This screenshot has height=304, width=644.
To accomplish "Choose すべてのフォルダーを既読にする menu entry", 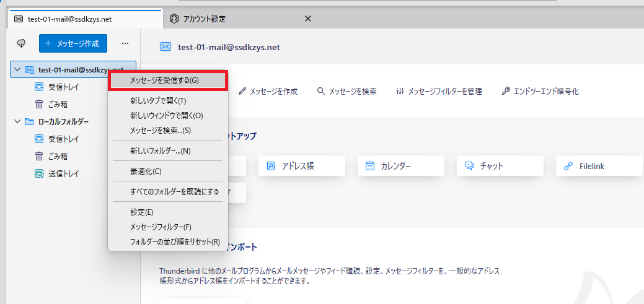I will click(174, 191).
